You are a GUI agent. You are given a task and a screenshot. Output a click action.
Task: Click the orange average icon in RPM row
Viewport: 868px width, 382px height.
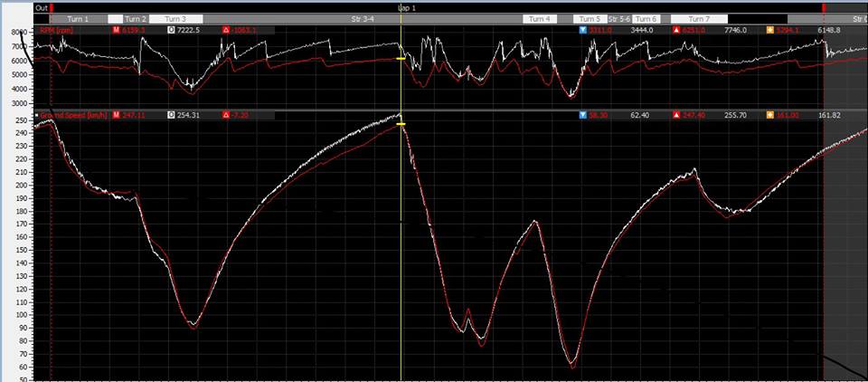(769, 30)
